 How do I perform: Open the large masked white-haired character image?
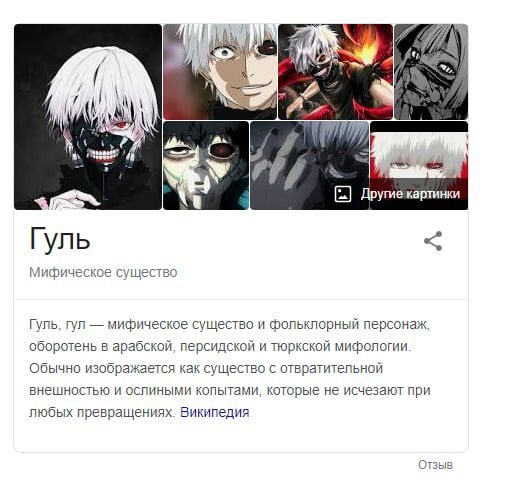[88, 117]
